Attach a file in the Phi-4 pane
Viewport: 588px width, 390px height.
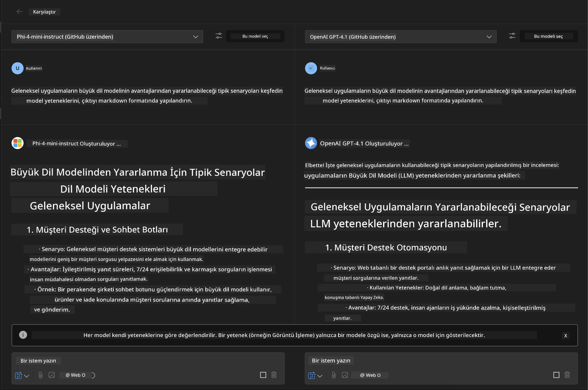pyautogui.click(x=40, y=375)
